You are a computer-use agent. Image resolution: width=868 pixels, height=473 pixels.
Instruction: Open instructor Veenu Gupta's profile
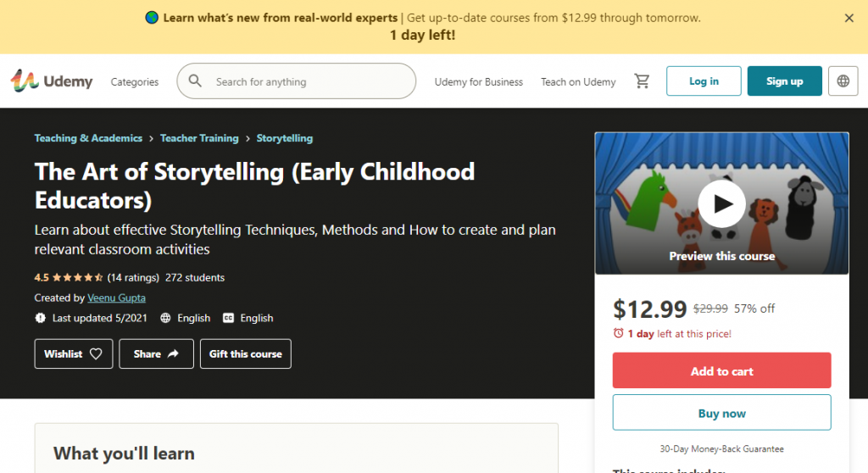pyautogui.click(x=117, y=298)
